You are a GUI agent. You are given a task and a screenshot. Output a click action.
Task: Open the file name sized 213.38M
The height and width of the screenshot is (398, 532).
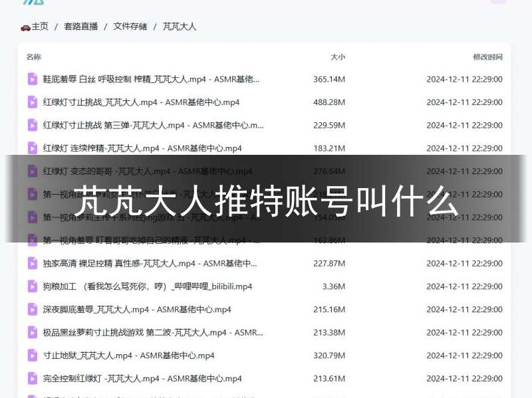[153, 332]
